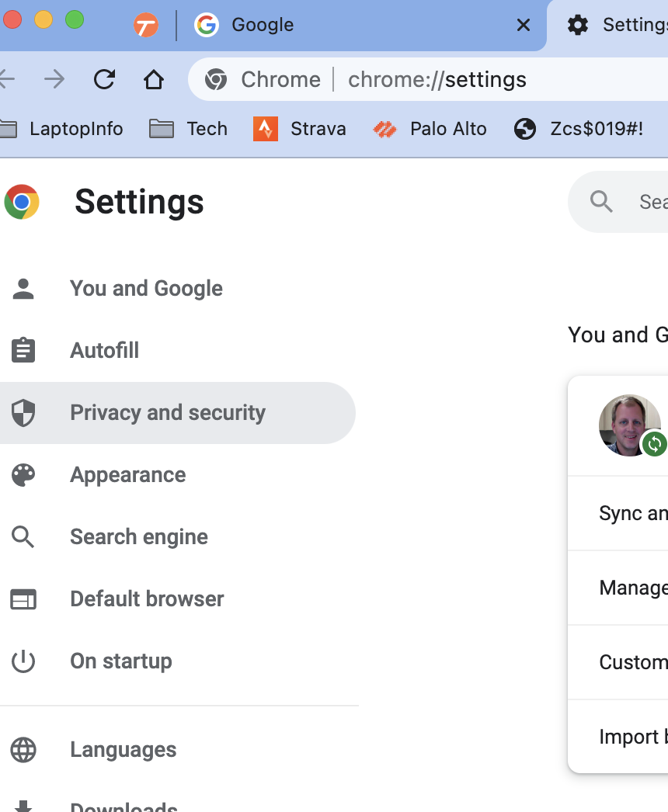Image resolution: width=668 pixels, height=812 pixels.
Task: Open Languages settings
Action: (x=178, y=750)
